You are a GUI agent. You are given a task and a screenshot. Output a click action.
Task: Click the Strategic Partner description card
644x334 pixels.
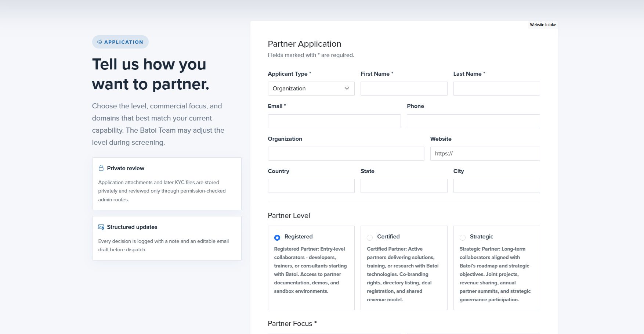(x=497, y=268)
